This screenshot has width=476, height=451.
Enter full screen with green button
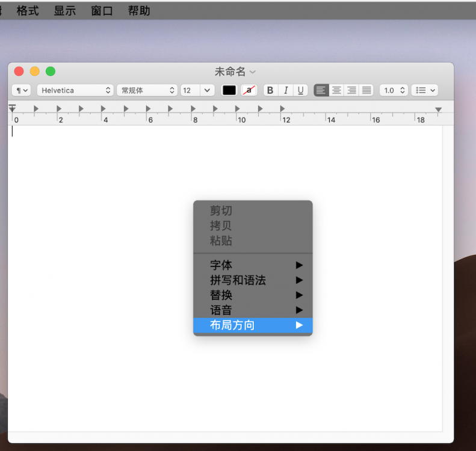coord(51,72)
